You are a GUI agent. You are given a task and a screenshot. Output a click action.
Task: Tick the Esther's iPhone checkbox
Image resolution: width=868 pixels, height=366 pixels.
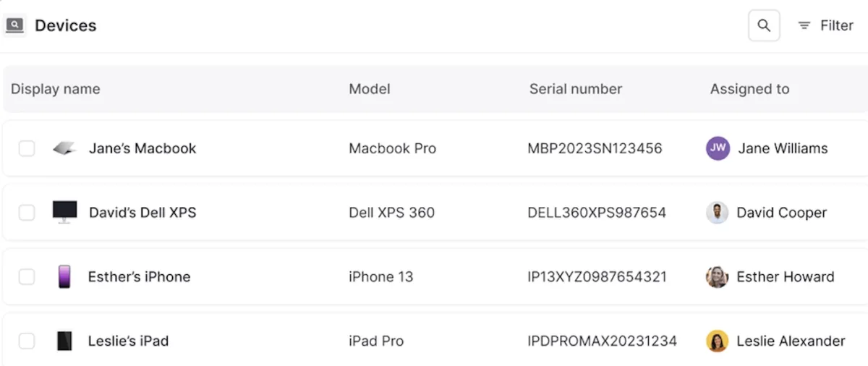(x=27, y=276)
